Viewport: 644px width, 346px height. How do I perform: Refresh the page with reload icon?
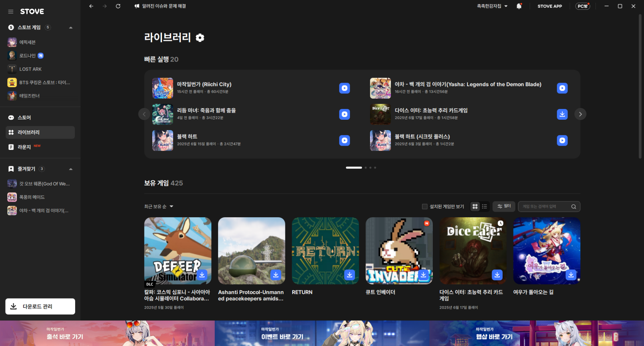[118, 6]
